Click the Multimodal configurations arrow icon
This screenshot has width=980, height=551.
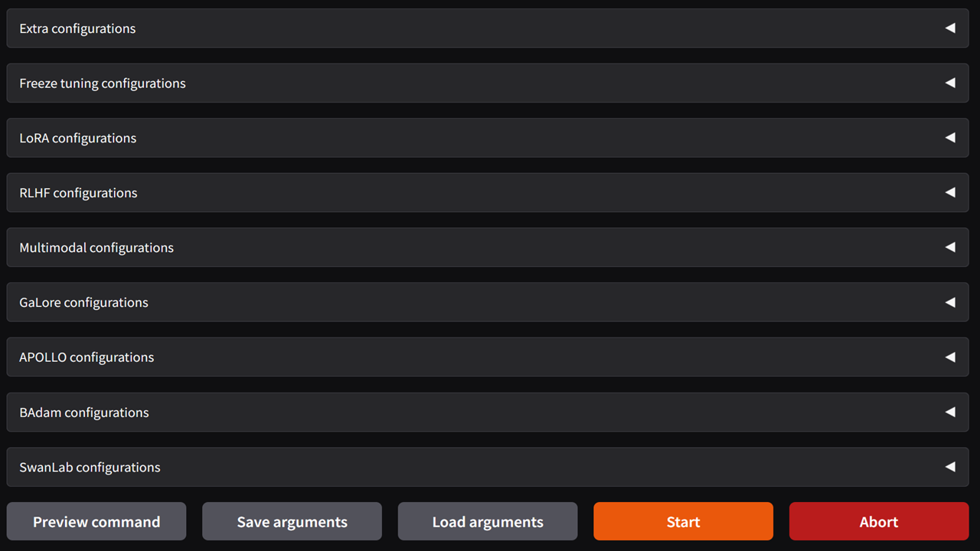coord(950,247)
